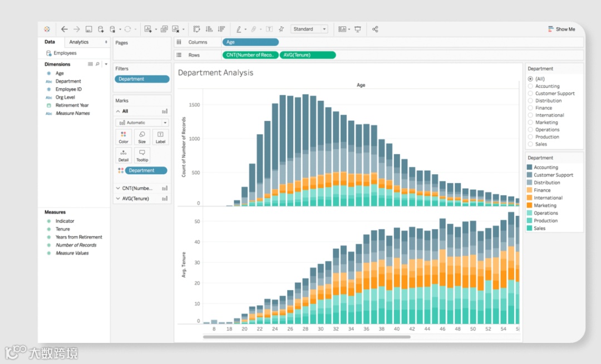
Task: Select Finance radio option
Action: [x=530, y=108]
